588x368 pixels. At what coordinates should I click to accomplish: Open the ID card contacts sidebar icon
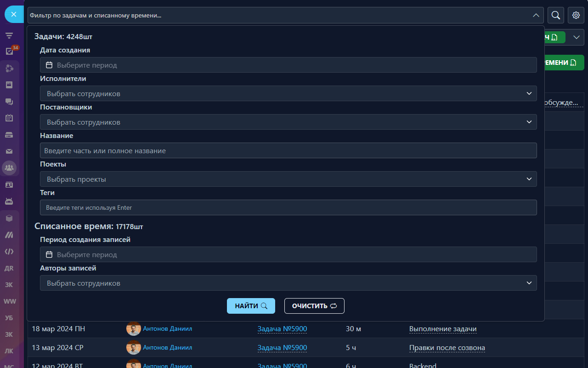(x=9, y=184)
